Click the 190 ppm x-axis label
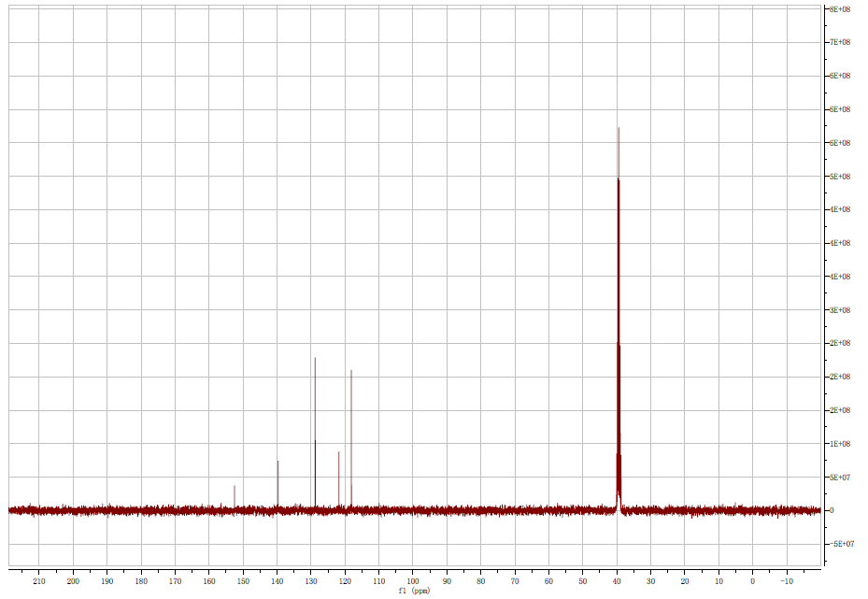Image resolution: width=868 pixels, height=599 pixels. click(107, 581)
